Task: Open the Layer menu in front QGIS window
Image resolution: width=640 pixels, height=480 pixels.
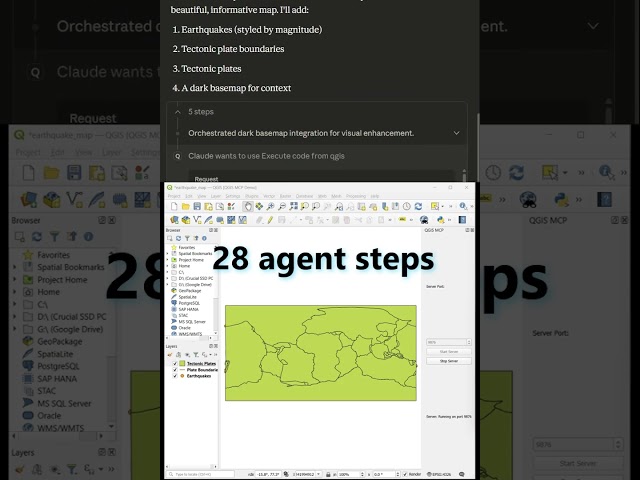Action: [x=216, y=196]
